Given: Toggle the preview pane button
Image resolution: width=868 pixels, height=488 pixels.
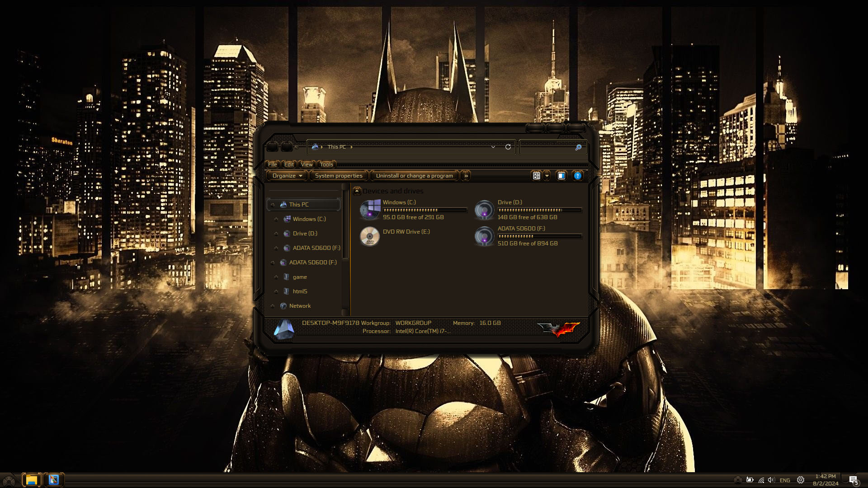Looking at the screenshot, I should pos(561,176).
